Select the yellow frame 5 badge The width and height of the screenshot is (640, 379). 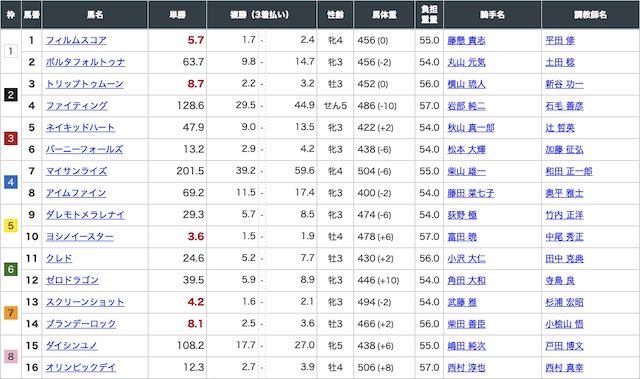pos(11,226)
